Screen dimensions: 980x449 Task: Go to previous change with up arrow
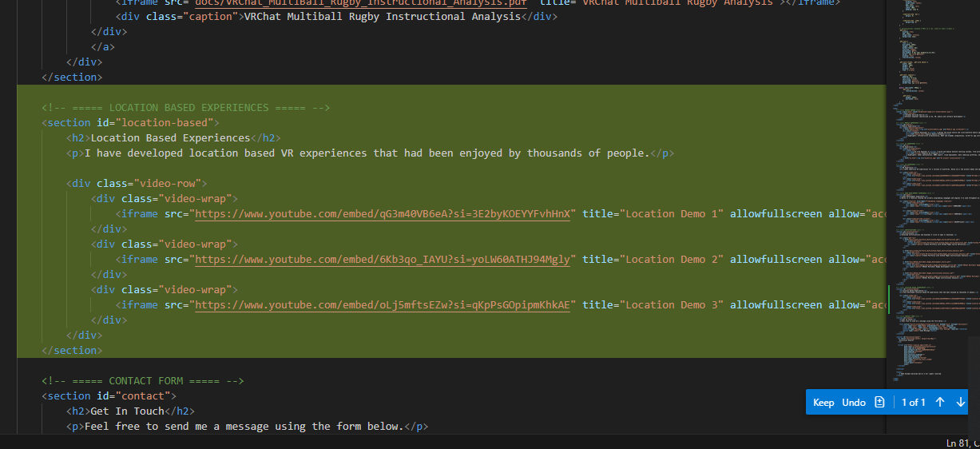[x=940, y=402]
